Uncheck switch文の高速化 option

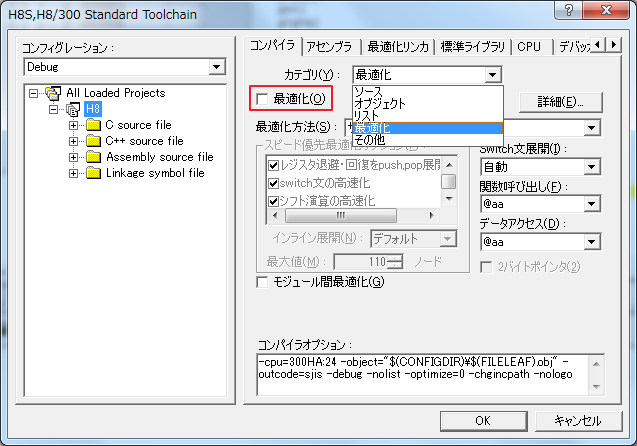tap(273, 182)
